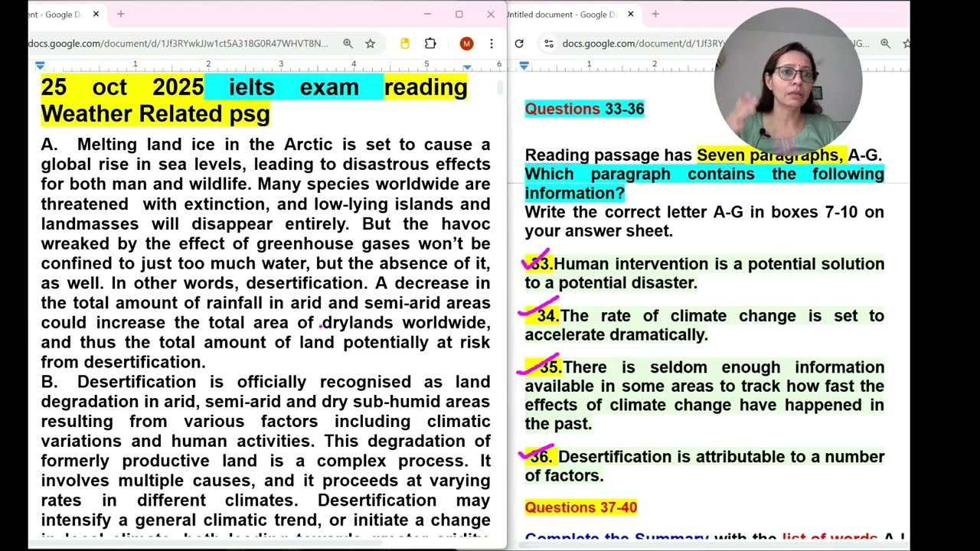Close the Untitled document tab
The image size is (980, 551).
click(x=630, y=14)
